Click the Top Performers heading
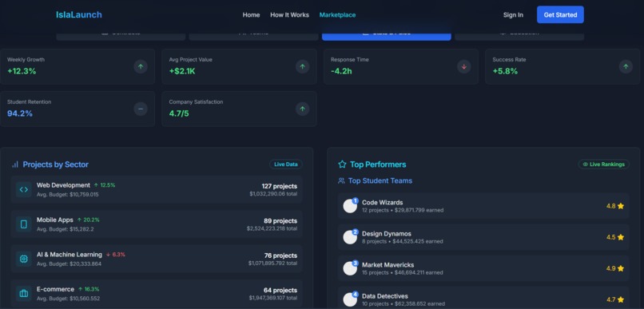 pos(378,164)
